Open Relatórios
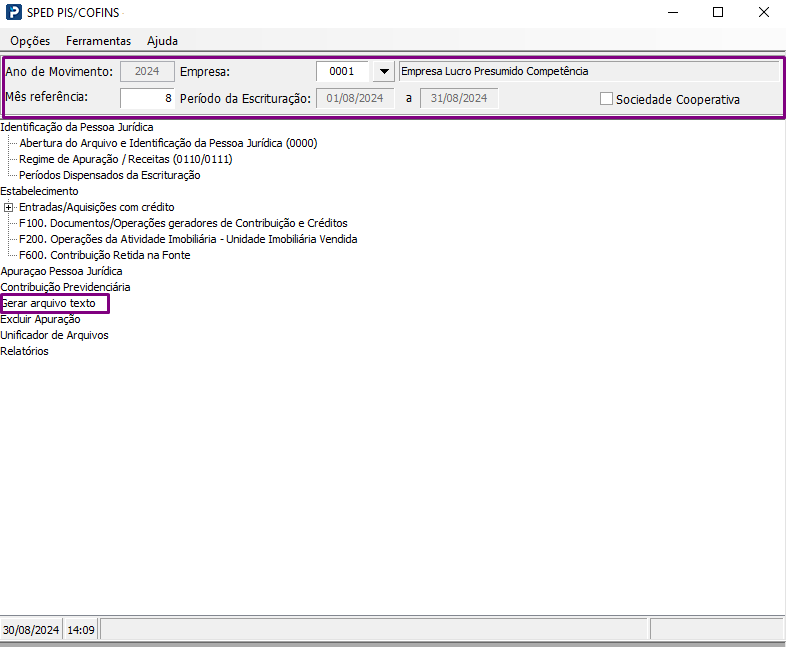This screenshot has width=786, height=647. [24, 352]
